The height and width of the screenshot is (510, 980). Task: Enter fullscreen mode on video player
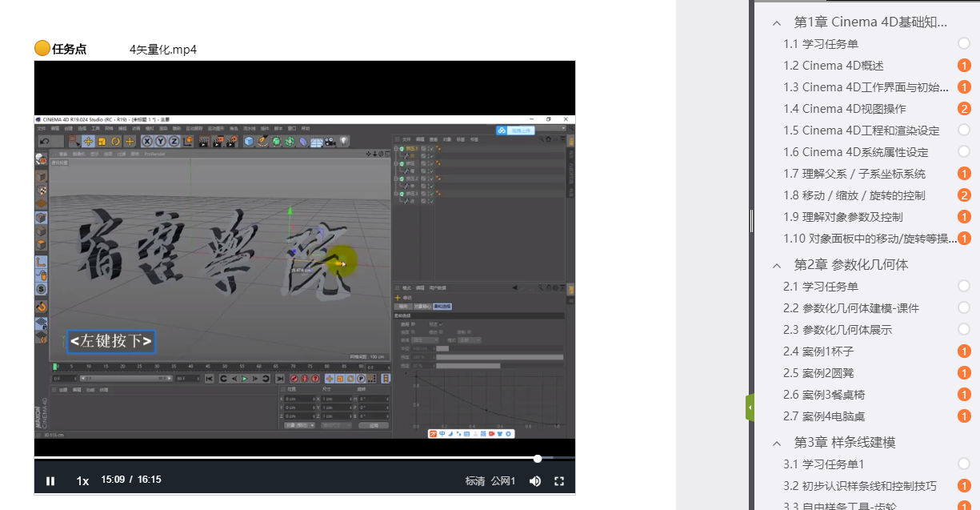tap(559, 481)
